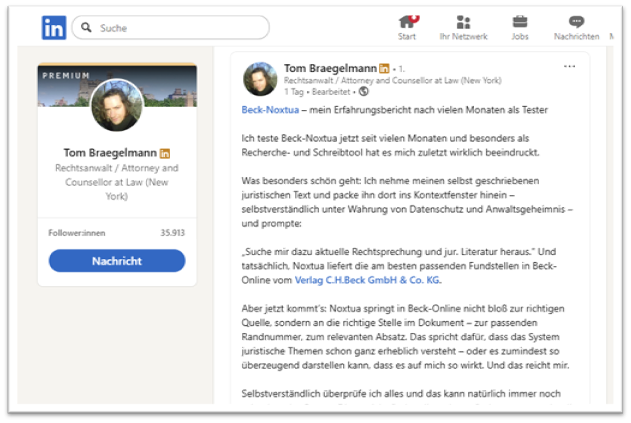Image resolution: width=631 pixels, height=423 pixels.
Task: Click Tom Braegelmann name in sidebar card
Action: (x=110, y=153)
